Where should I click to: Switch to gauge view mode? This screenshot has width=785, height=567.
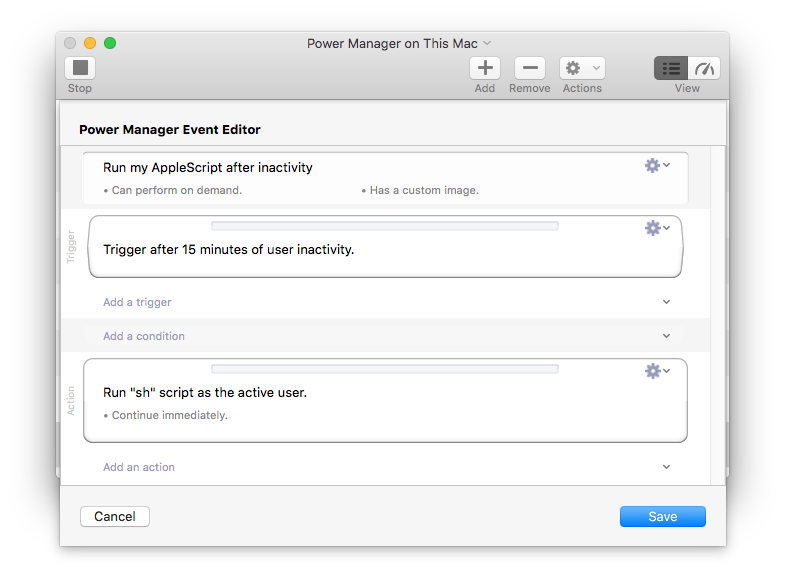tap(704, 68)
